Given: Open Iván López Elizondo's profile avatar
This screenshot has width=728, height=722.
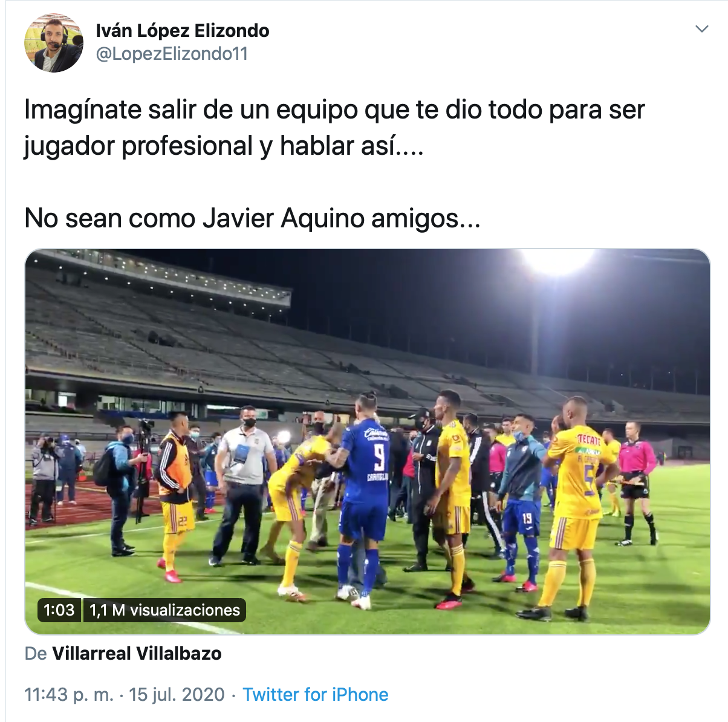Looking at the screenshot, I should 54,43.
